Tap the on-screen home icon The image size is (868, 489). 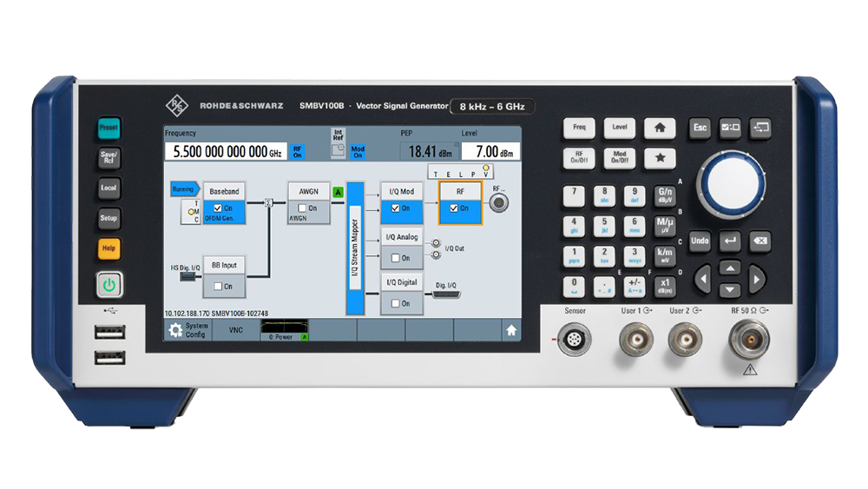coord(511,330)
